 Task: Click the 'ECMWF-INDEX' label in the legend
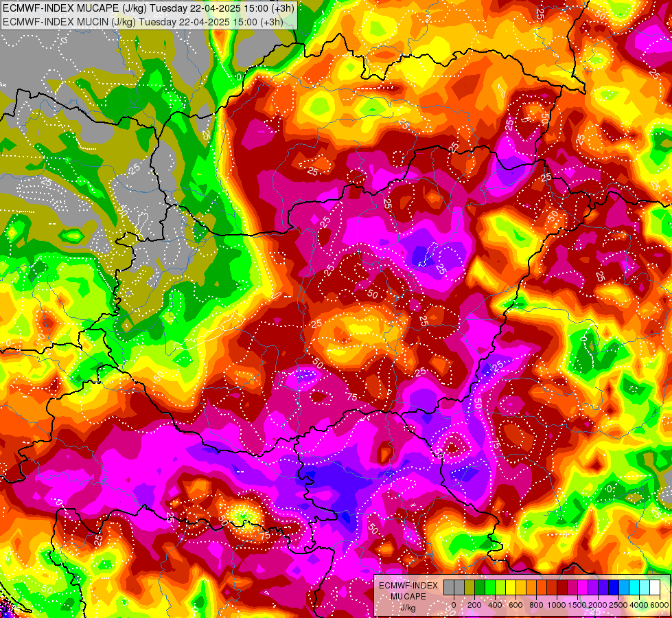(x=408, y=586)
